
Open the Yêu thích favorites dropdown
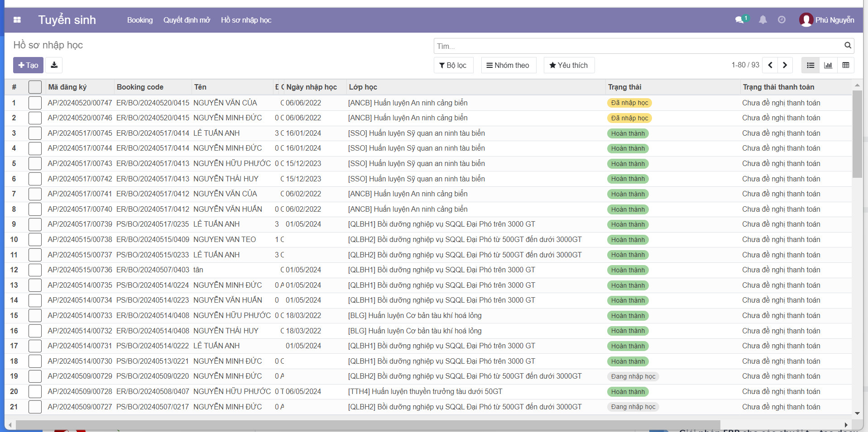[x=569, y=65]
